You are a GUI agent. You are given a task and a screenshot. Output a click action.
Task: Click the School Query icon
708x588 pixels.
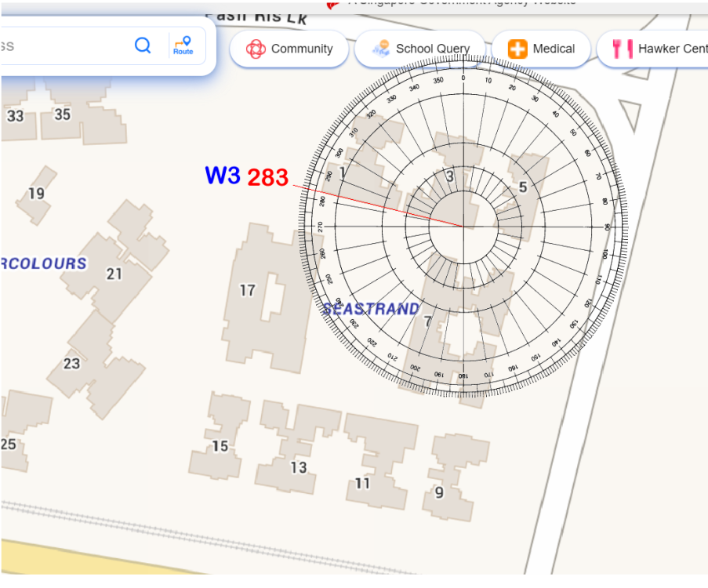point(381,49)
